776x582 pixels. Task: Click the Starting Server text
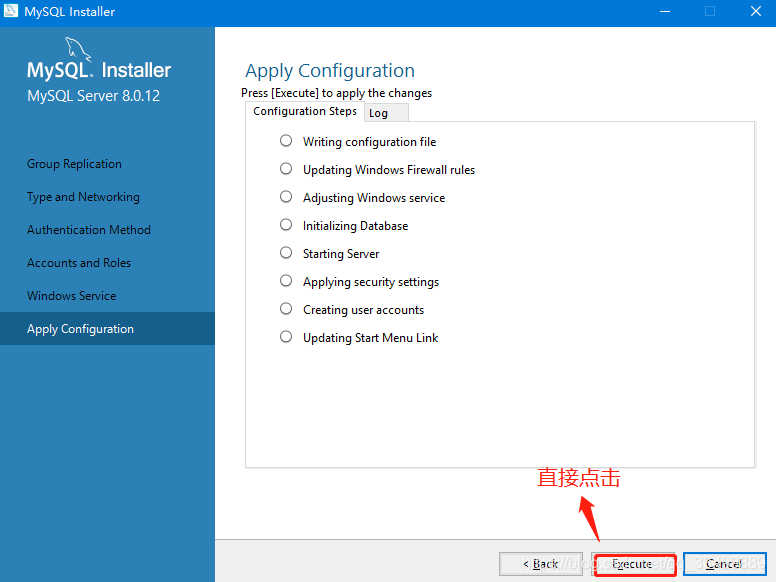tap(341, 254)
